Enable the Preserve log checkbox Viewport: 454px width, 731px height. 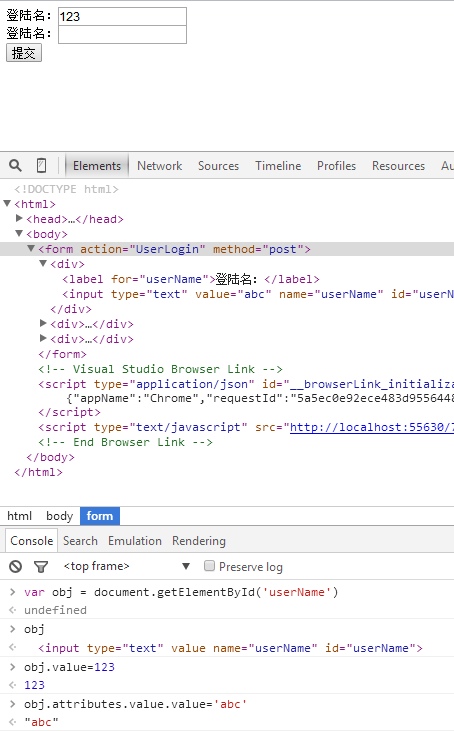tap(209, 566)
